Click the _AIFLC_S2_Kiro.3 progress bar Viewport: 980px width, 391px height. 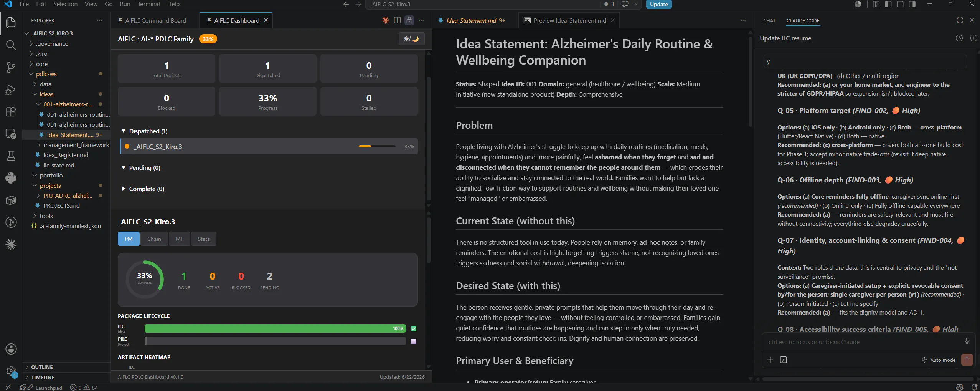[x=377, y=146]
